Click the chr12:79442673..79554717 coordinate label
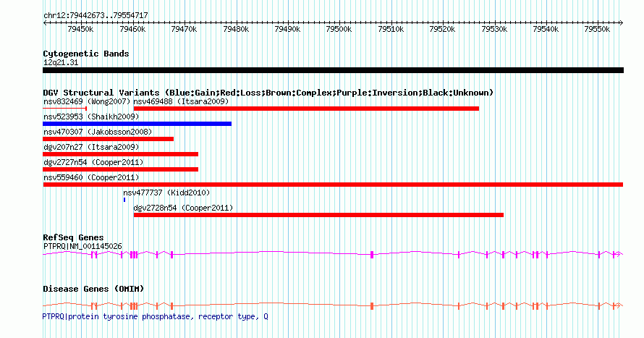 click(96, 16)
